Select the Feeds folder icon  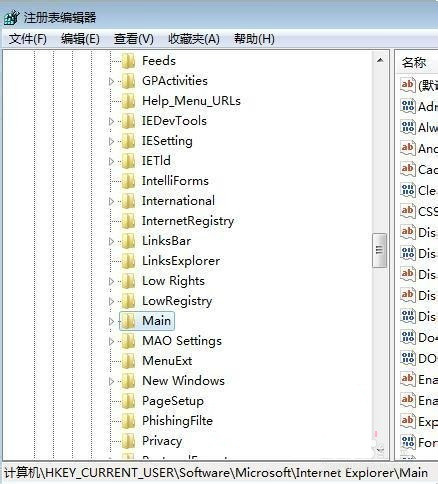(x=128, y=61)
